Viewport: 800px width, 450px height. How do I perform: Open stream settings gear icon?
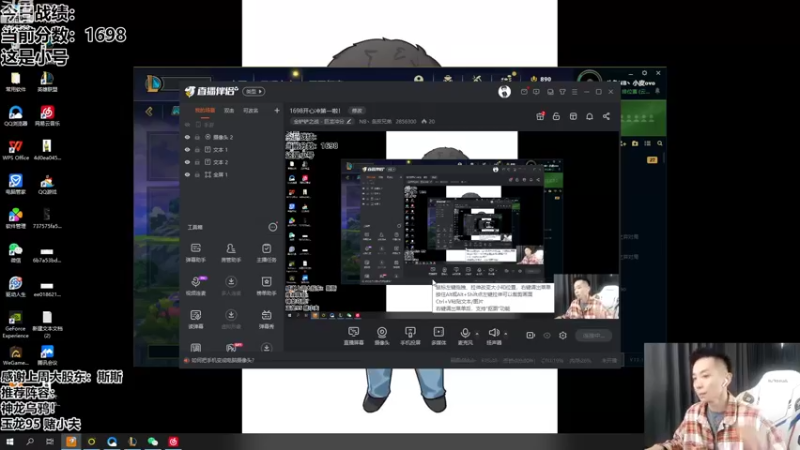pos(563,335)
